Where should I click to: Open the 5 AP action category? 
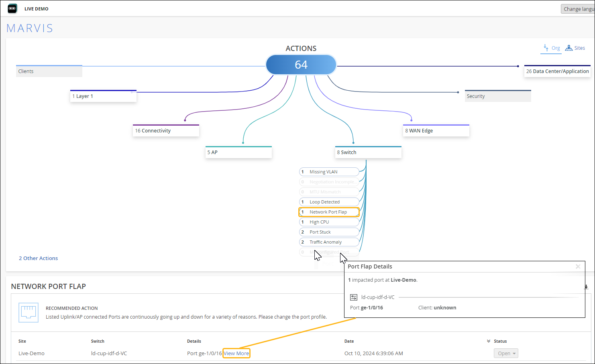pyautogui.click(x=238, y=152)
